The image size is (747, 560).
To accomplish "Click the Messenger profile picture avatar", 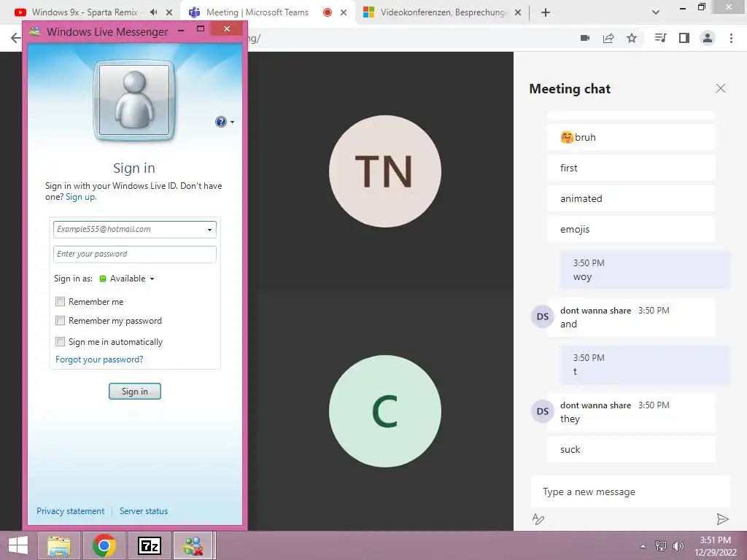I will click(134, 101).
